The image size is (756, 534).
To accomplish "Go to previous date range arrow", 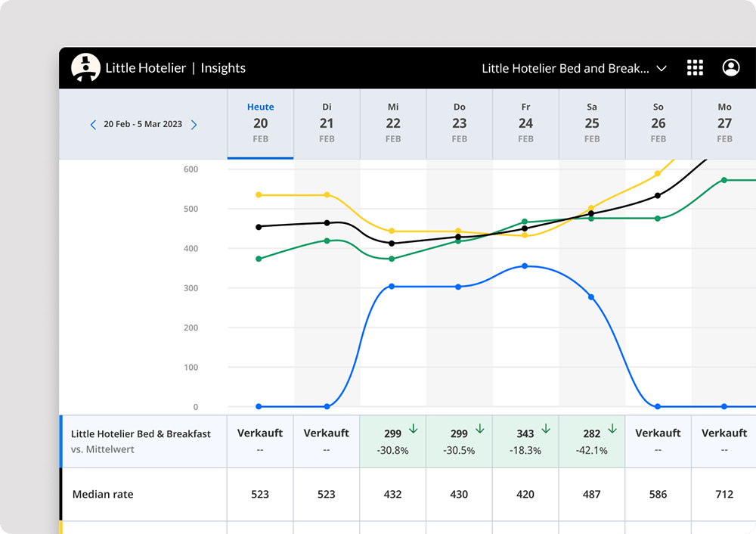I will click(x=93, y=125).
